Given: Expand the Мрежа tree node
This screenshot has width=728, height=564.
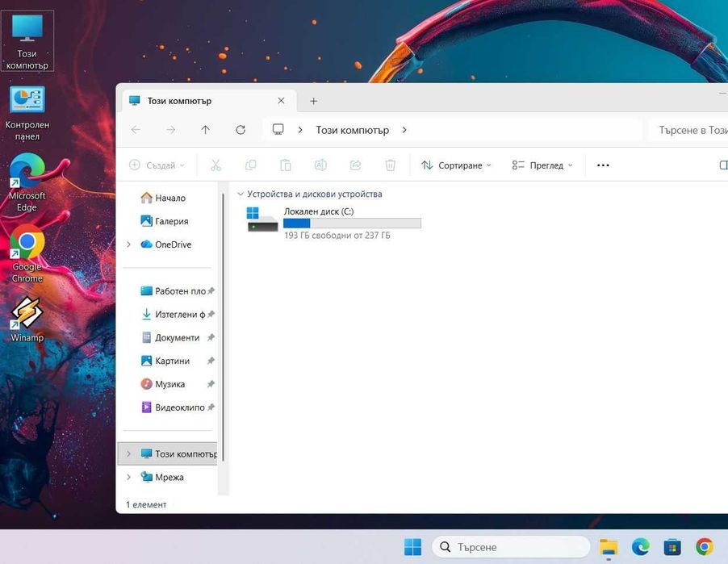Looking at the screenshot, I should pyautogui.click(x=128, y=477).
